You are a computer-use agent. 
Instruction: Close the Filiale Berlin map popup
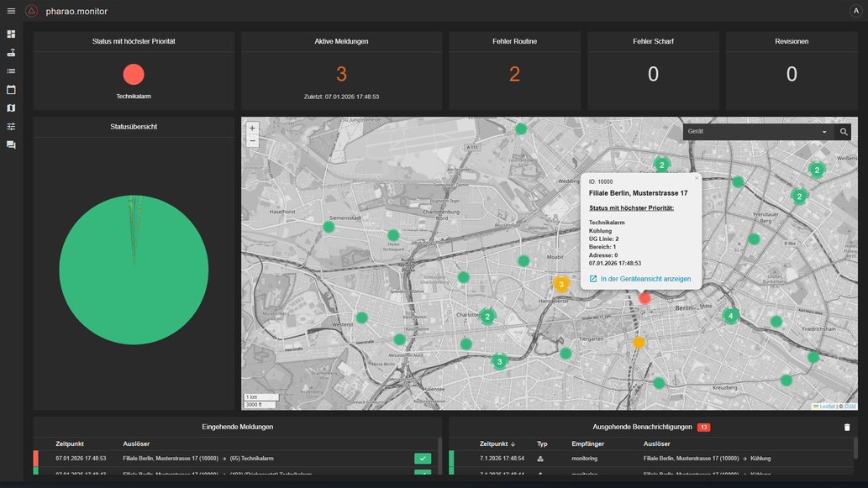(x=697, y=178)
